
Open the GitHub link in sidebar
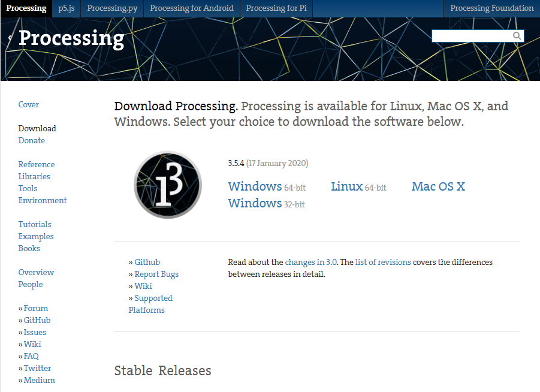tap(37, 320)
